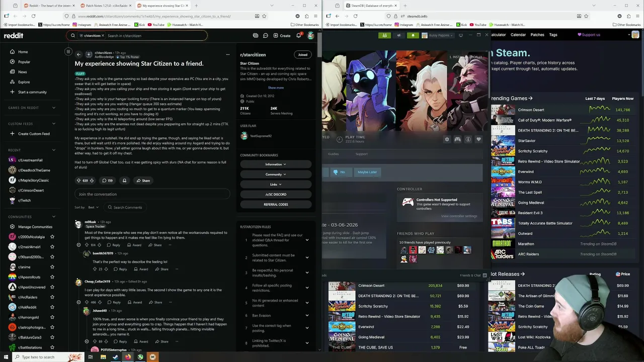Click Crimson Desert in Trending Games
Image resolution: width=644 pixels, height=362 pixels.
pos(531,110)
